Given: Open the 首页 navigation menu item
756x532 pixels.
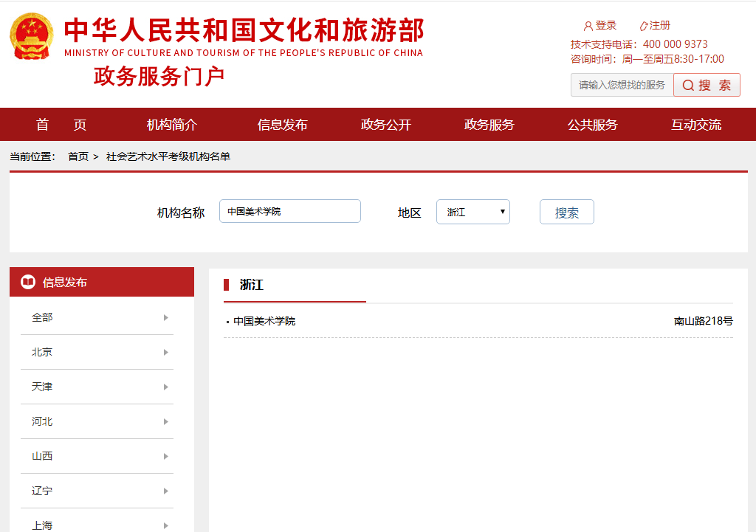Looking at the screenshot, I should tap(61, 125).
